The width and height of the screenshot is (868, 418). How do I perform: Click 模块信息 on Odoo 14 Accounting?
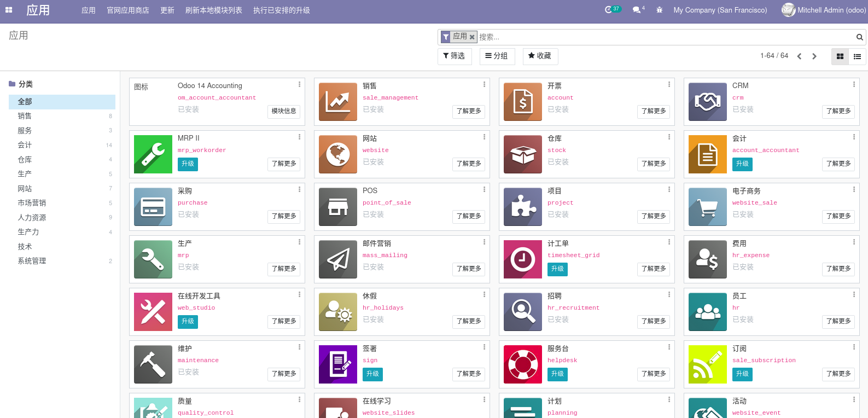point(283,111)
